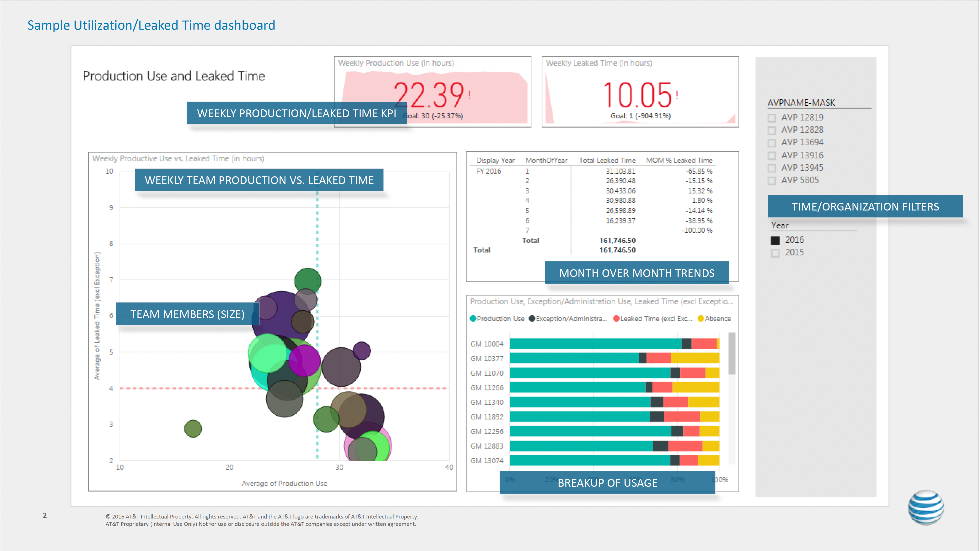This screenshot has height=551, width=980.
Task: Click the Absence yellow legend marker
Action: 700,319
